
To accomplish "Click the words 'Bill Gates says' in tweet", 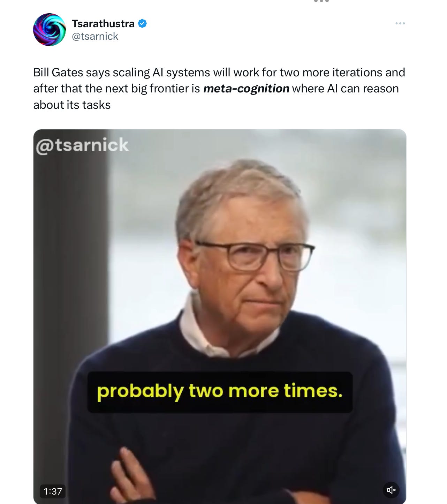I will pos(72,73).
